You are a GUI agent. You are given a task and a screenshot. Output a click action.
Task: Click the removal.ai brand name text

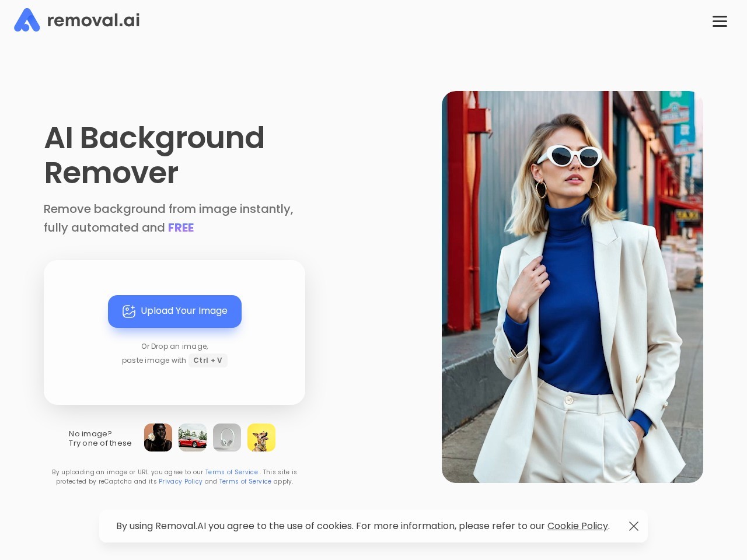click(x=93, y=20)
